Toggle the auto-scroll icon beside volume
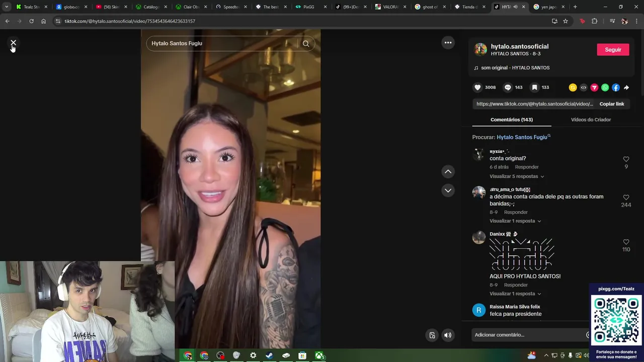 (432, 335)
